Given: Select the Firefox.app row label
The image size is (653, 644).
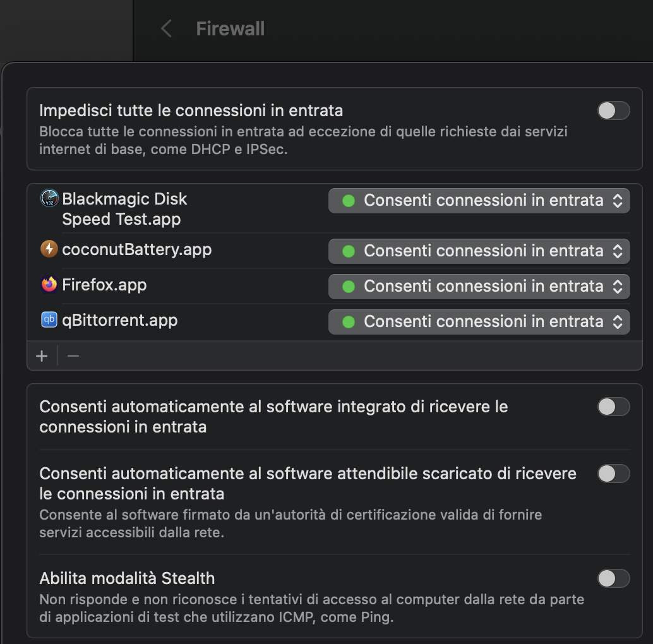Looking at the screenshot, I should tap(104, 285).
